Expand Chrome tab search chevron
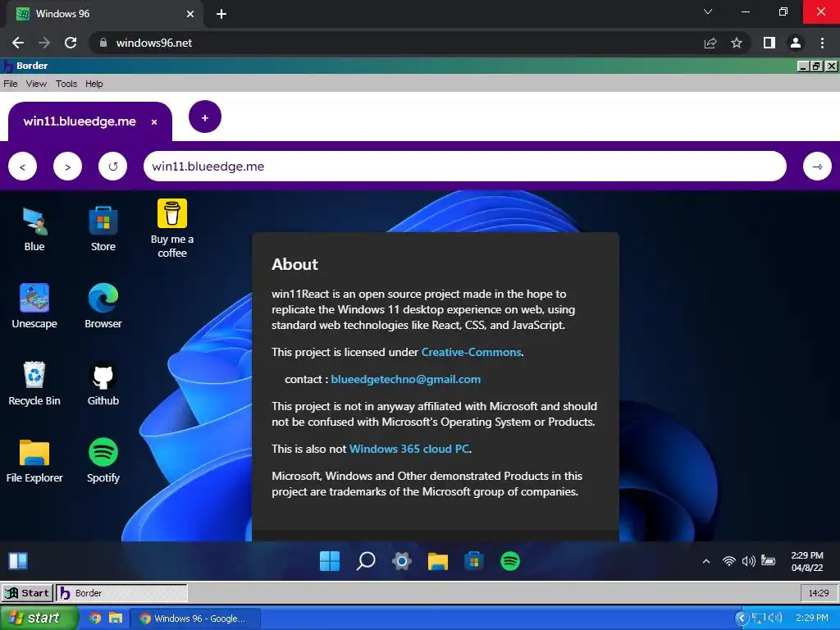Image resolution: width=840 pixels, height=630 pixels. tap(708, 11)
